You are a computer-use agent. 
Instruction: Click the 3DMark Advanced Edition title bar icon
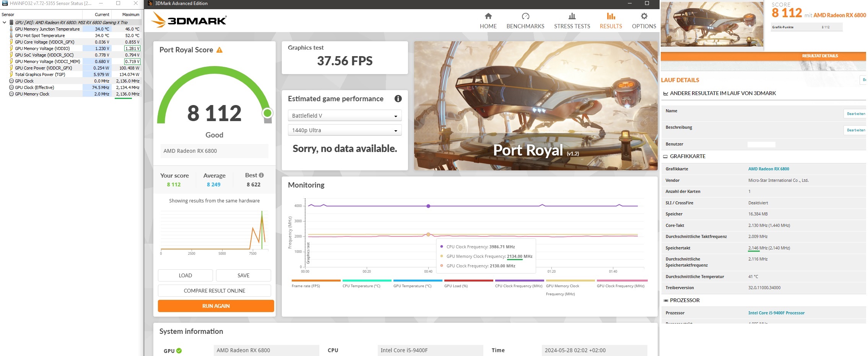click(150, 3)
